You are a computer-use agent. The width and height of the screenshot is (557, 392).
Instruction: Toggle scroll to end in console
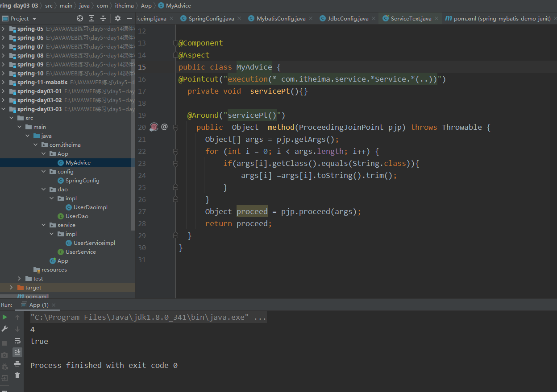(x=17, y=352)
